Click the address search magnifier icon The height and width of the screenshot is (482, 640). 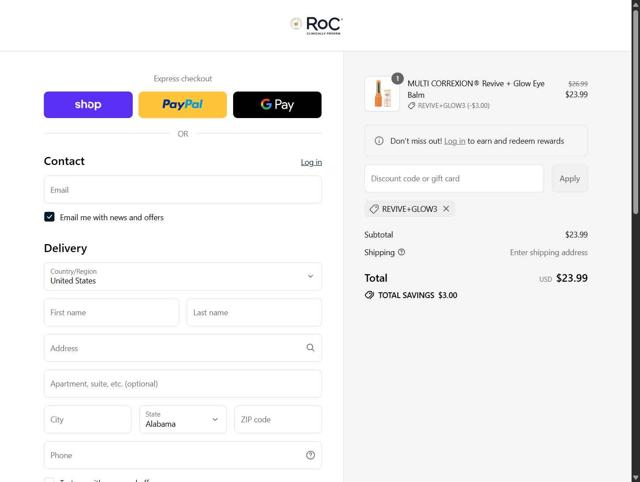pyautogui.click(x=310, y=348)
